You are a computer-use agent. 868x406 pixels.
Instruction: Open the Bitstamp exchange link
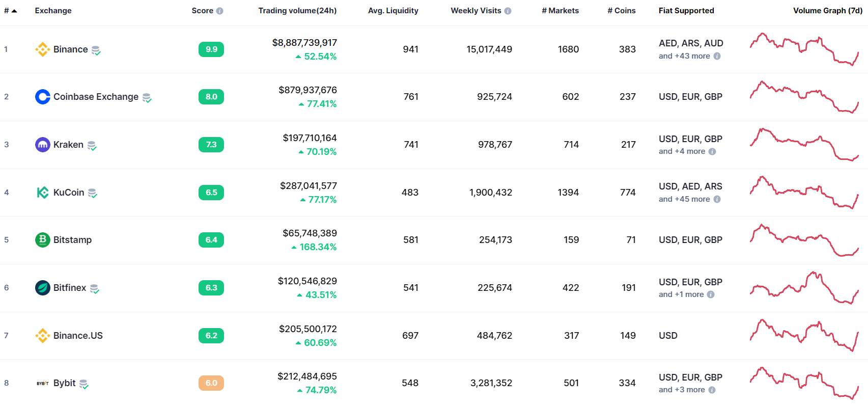72,240
